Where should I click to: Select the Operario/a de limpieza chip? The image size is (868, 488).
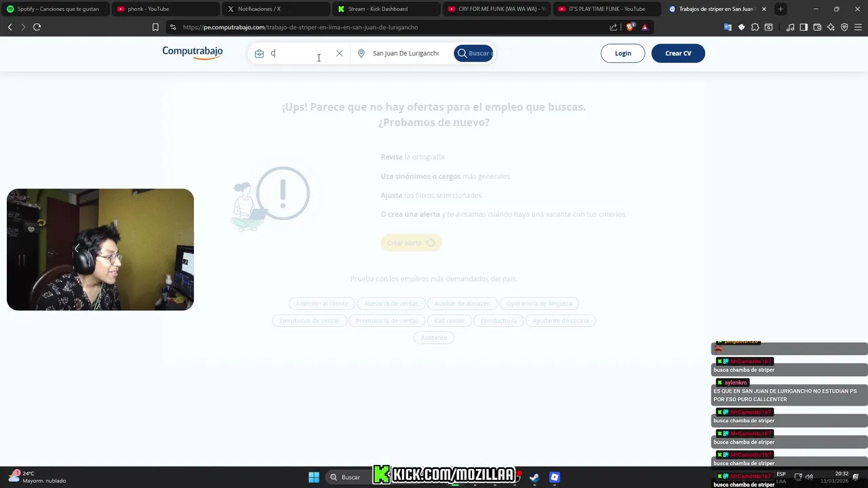point(539,304)
